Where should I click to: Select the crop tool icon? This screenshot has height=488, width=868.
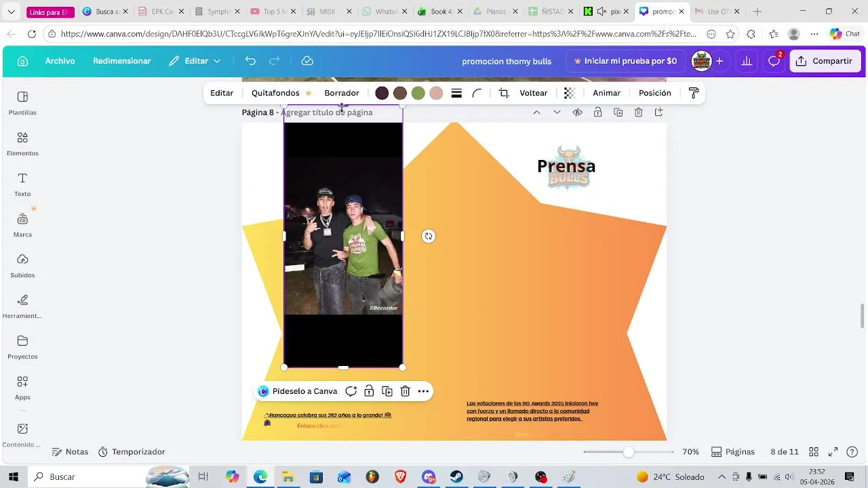[x=504, y=93]
